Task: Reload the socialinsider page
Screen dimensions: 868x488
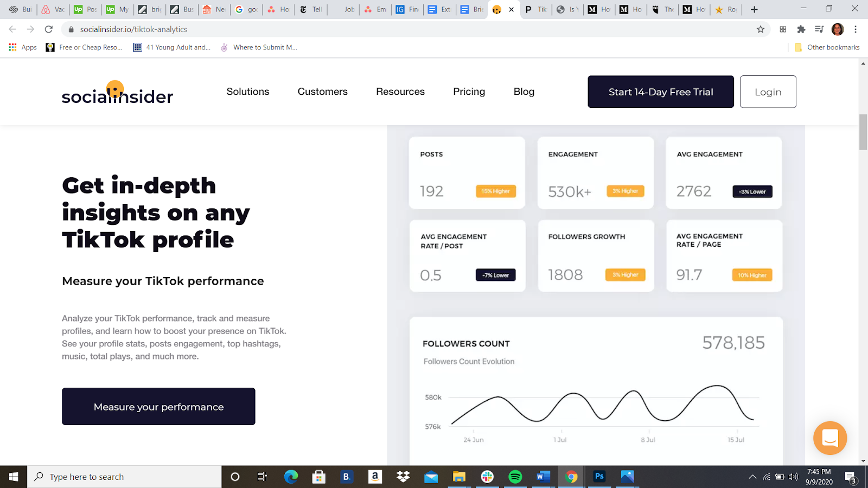Action: tap(49, 29)
